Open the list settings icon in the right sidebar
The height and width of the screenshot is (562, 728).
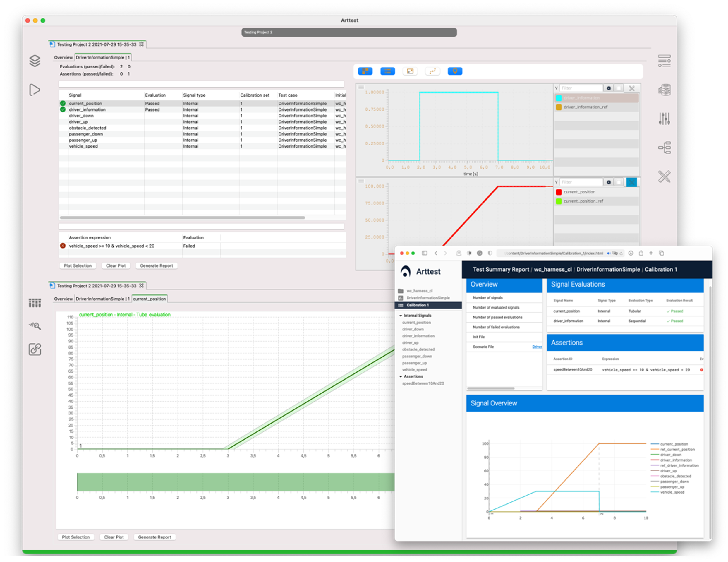click(664, 61)
